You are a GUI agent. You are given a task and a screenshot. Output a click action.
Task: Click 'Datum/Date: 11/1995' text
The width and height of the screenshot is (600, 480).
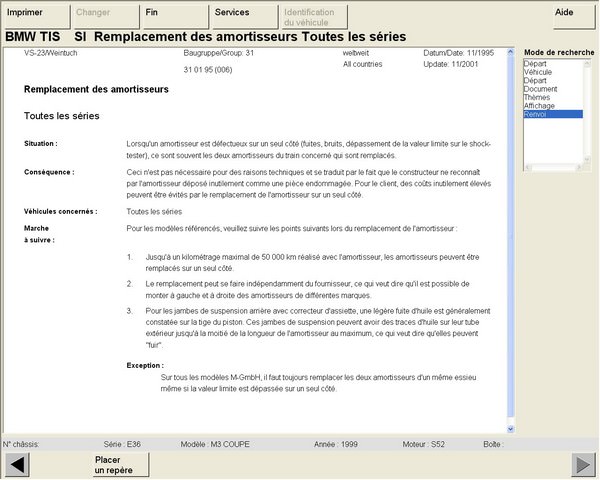click(458, 53)
